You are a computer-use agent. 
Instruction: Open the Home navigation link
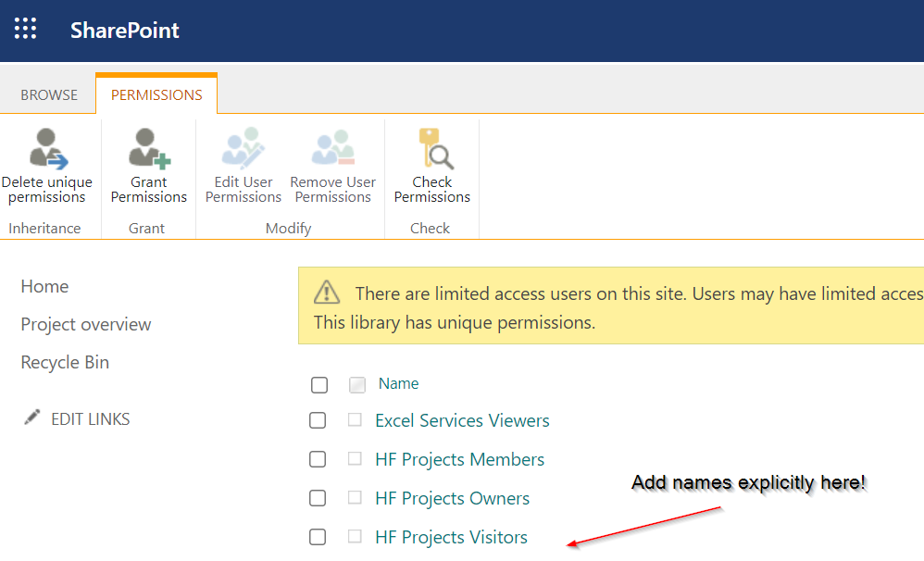pyautogui.click(x=44, y=286)
